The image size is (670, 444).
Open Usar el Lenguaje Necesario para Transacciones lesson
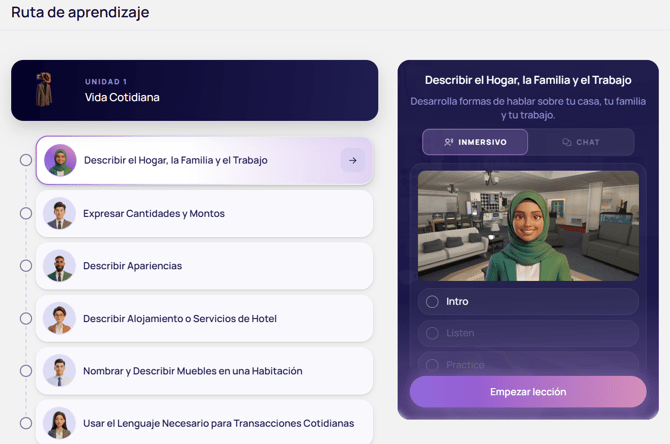204,422
